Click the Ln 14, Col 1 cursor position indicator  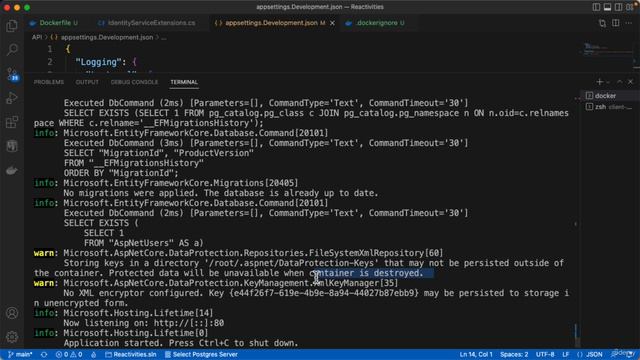pos(476,354)
